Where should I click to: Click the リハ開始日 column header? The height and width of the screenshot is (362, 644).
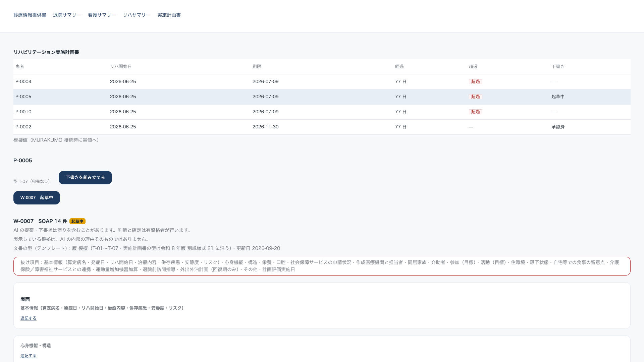click(x=121, y=67)
